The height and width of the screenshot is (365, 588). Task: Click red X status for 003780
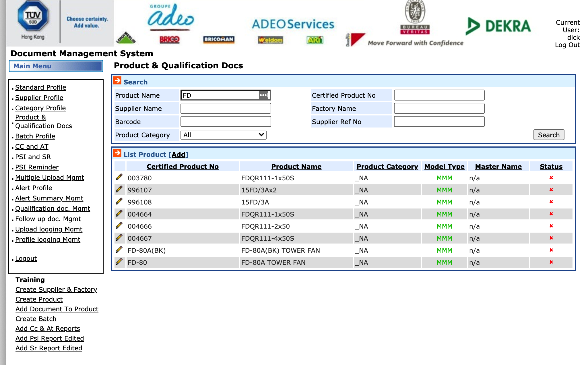coord(551,178)
